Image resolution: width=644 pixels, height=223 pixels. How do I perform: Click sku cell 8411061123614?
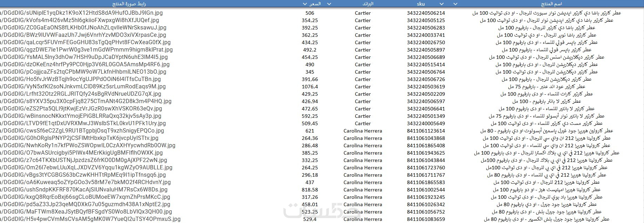(426, 131)
